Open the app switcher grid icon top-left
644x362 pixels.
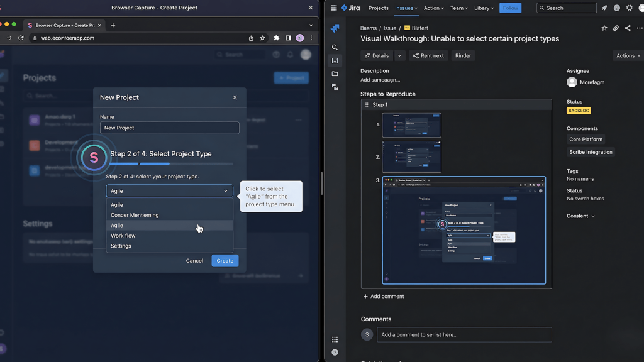tap(334, 8)
